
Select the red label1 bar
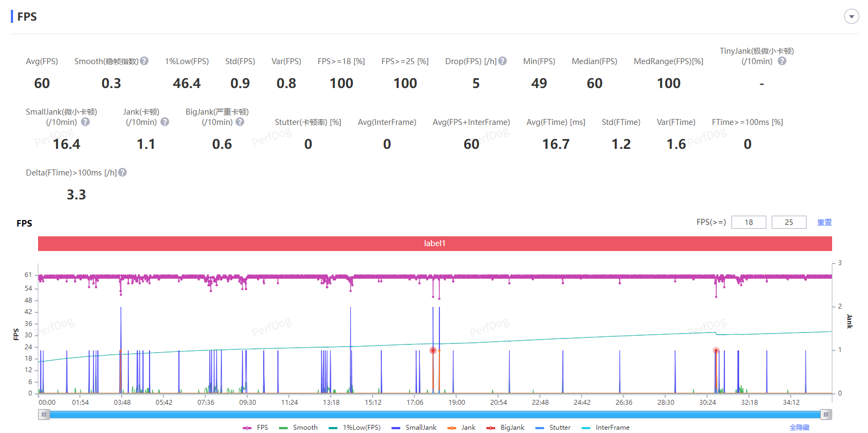[435, 243]
